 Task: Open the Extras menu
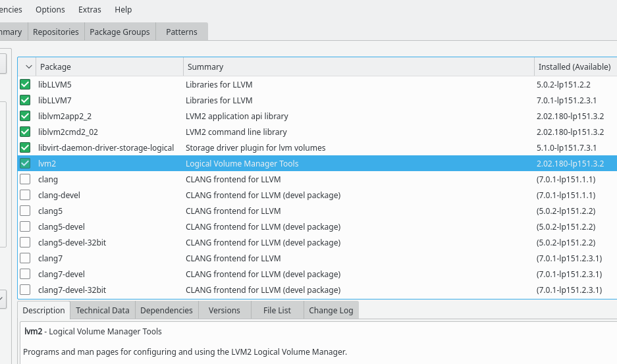tap(90, 9)
